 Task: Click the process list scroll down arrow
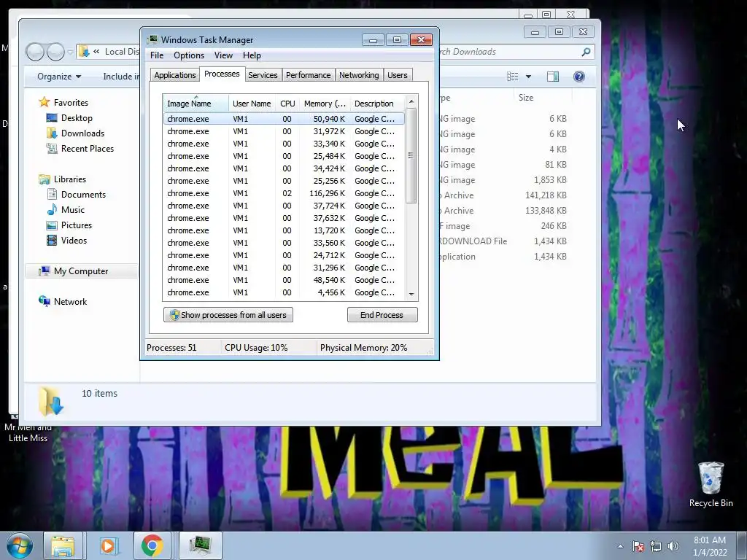411,295
